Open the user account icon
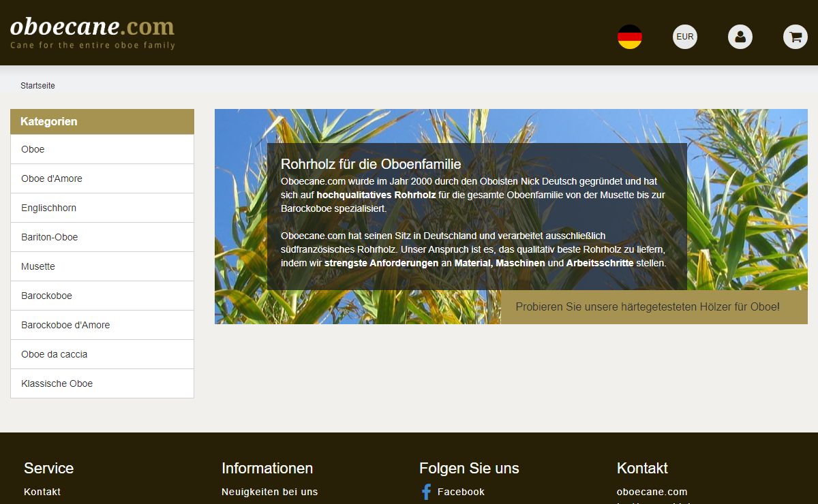818x504 pixels. pyautogui.click(x=740, y=37)
